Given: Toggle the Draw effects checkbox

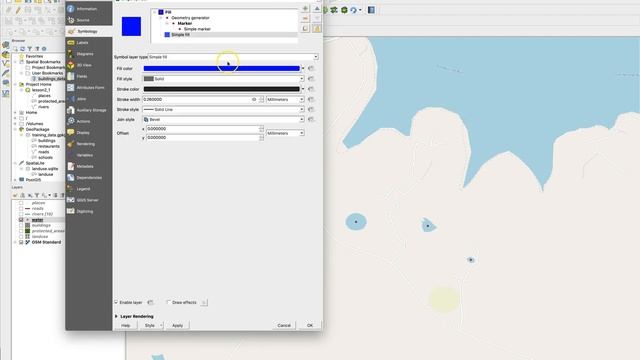Looking at the screenshot, I should 168,302.
